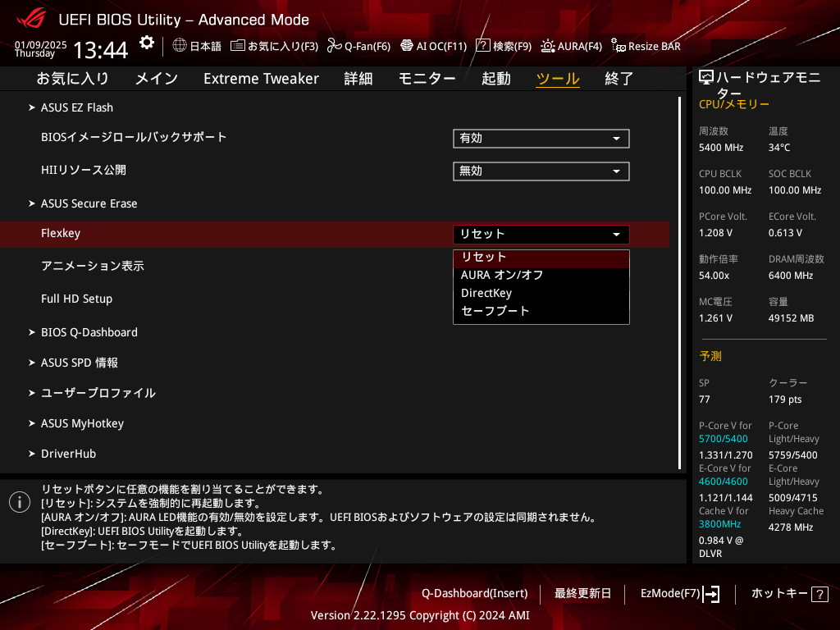Collapse the Flexkey dropdown showing リセット
The height and width of the screenshot is (630, 840).
click(x=541, y=235)
